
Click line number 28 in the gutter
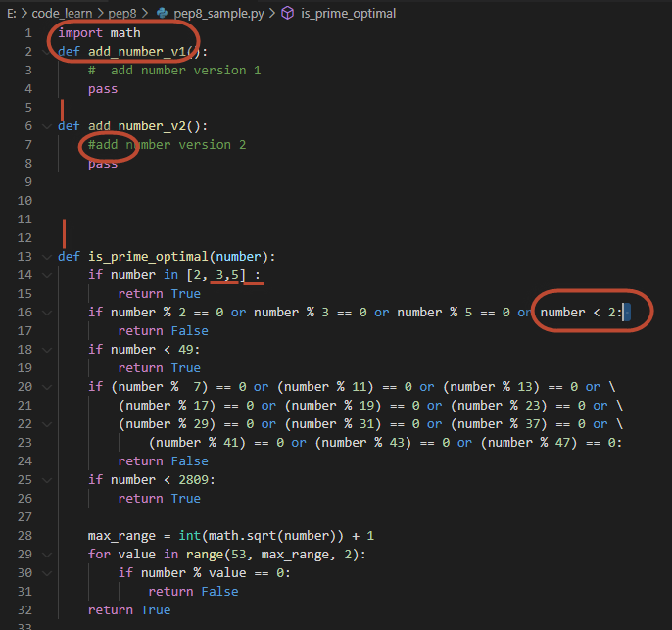[25, 536]
